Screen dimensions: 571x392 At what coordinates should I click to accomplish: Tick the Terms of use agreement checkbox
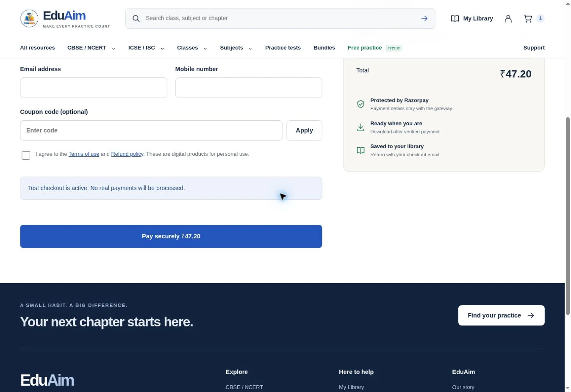(26, 155)
